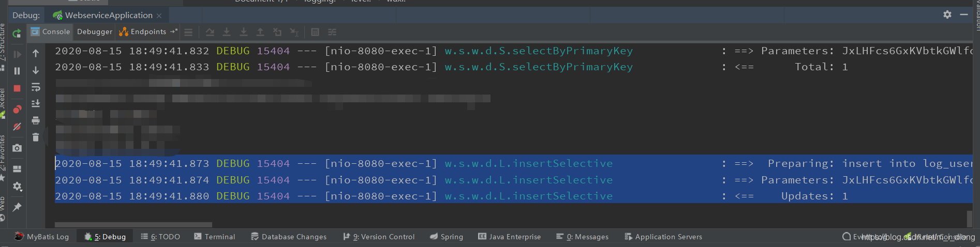This screenshot has height=247, width=980.
Task: Stop the debug session with red square
Action: tap(17, 88)
